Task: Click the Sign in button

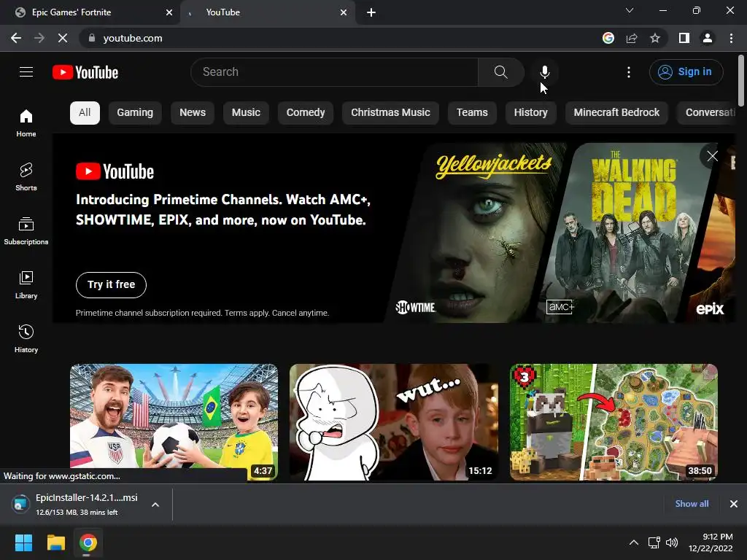Action: (x=686, y=72)
